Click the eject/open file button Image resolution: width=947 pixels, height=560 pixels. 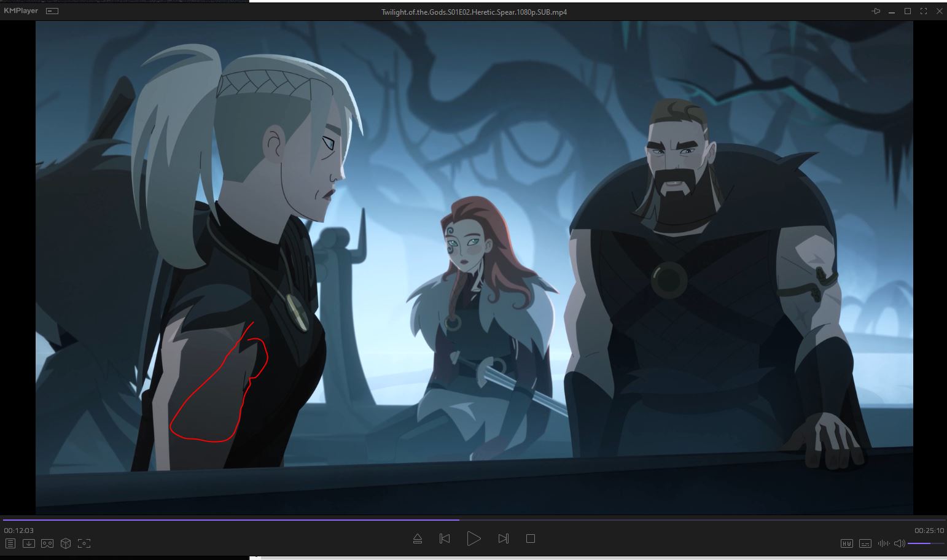(x=418, y=539)
